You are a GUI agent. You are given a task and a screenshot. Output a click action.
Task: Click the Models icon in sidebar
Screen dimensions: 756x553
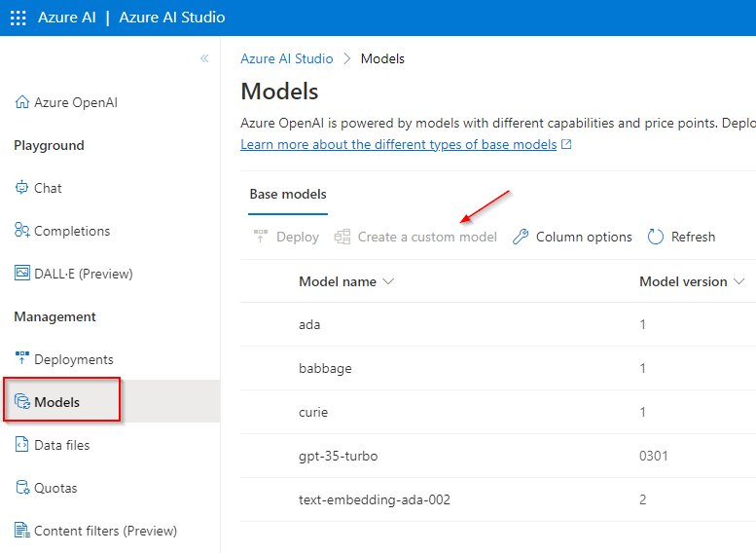click(22, 401)
